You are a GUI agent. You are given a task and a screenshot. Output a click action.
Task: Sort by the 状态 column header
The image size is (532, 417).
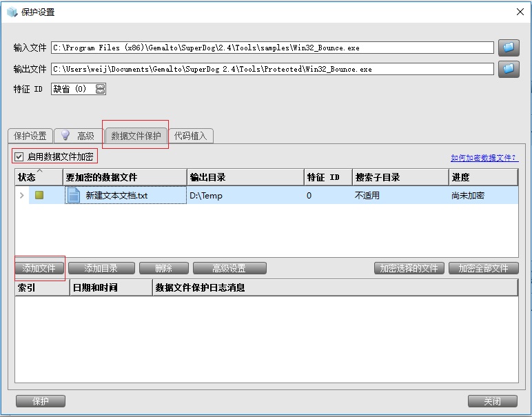28,177
